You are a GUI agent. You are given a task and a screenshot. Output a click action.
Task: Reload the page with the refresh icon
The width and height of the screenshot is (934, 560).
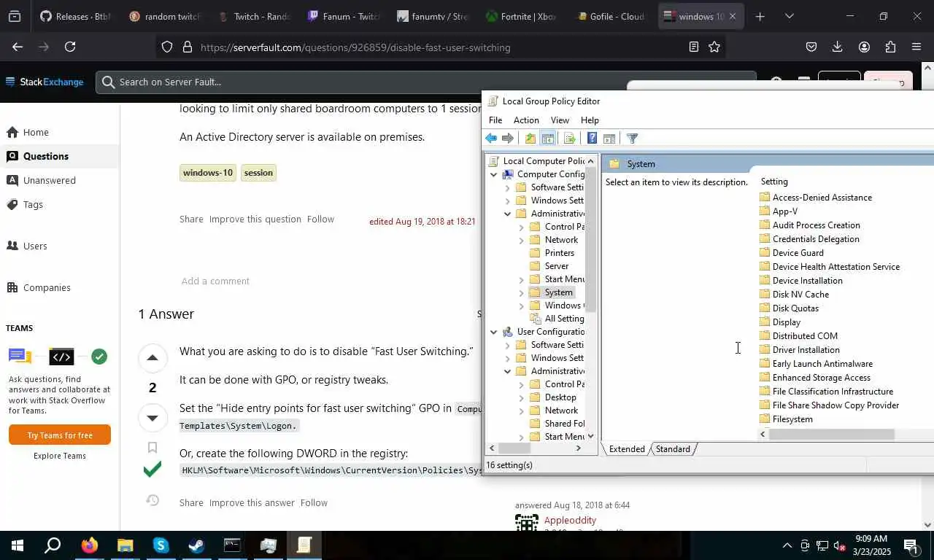(70, 47)
